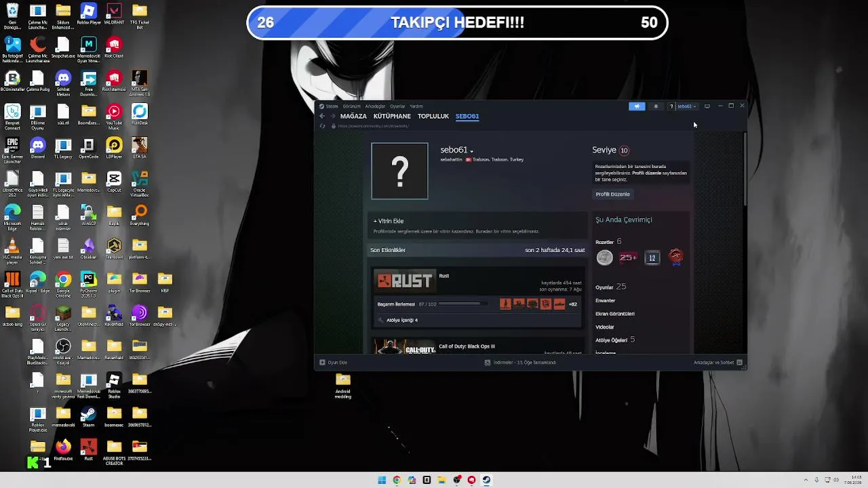The width and height of the screenshot is (868, 488).
Task: Open the sebo61 account dropdown in title bar
Action: point(687,106)
